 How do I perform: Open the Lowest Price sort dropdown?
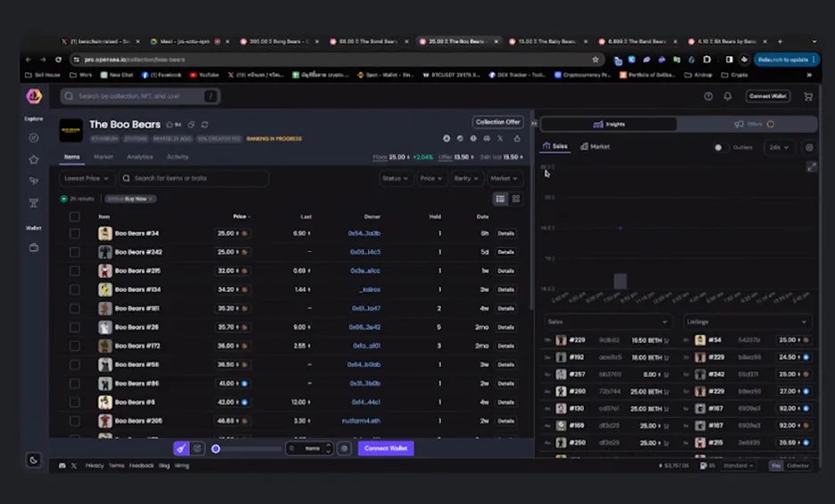(86, 178)
